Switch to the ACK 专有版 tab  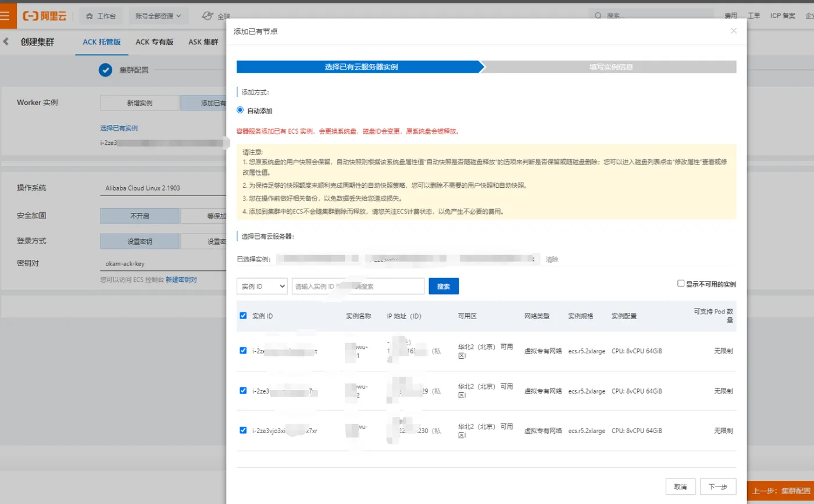point(155,42)
